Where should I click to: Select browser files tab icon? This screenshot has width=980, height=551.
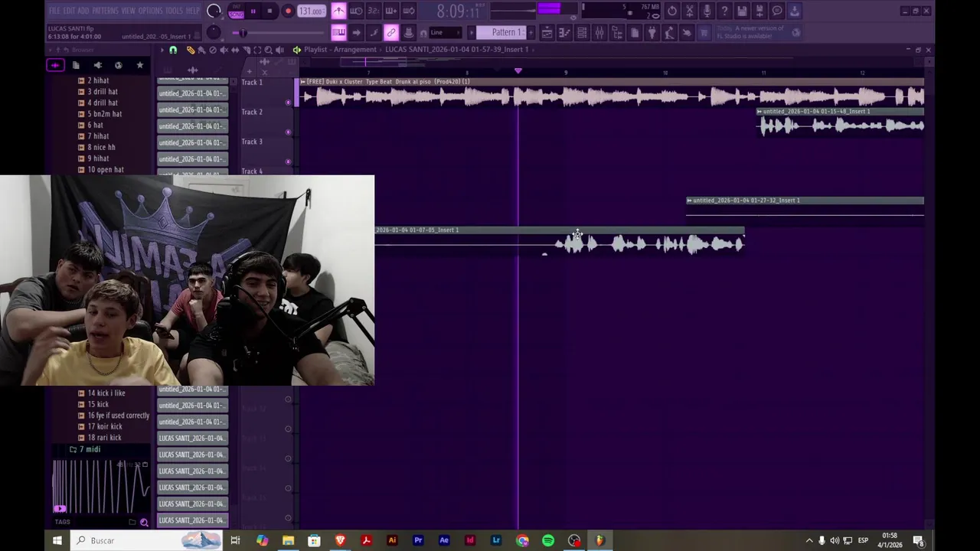coord(76,65)
